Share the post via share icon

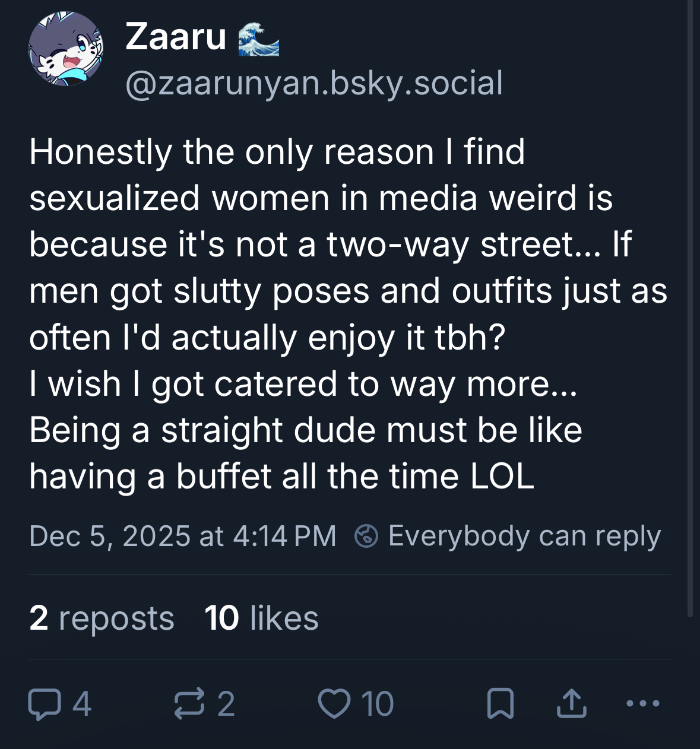[x=572, y=704]
